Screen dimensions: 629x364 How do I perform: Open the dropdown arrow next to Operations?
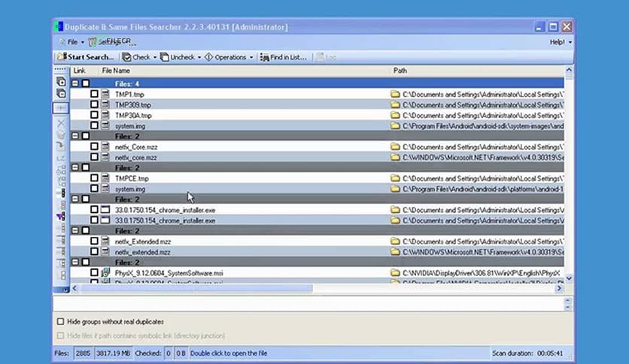pyautogui.click(x=251, y=57)
